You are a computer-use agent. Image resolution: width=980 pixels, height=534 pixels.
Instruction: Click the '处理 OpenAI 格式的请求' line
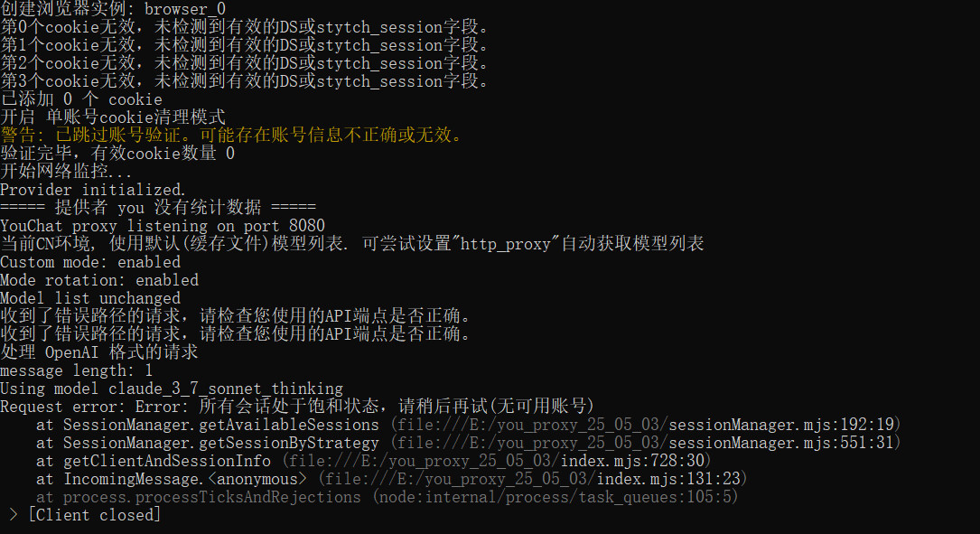[x=99, y=352]
